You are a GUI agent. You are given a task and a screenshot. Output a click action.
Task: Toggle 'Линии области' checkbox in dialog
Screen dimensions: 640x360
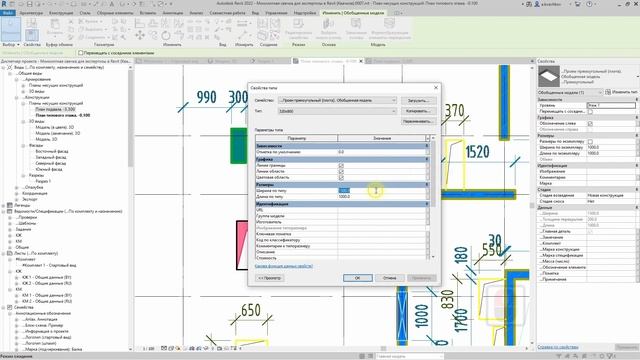341,172
